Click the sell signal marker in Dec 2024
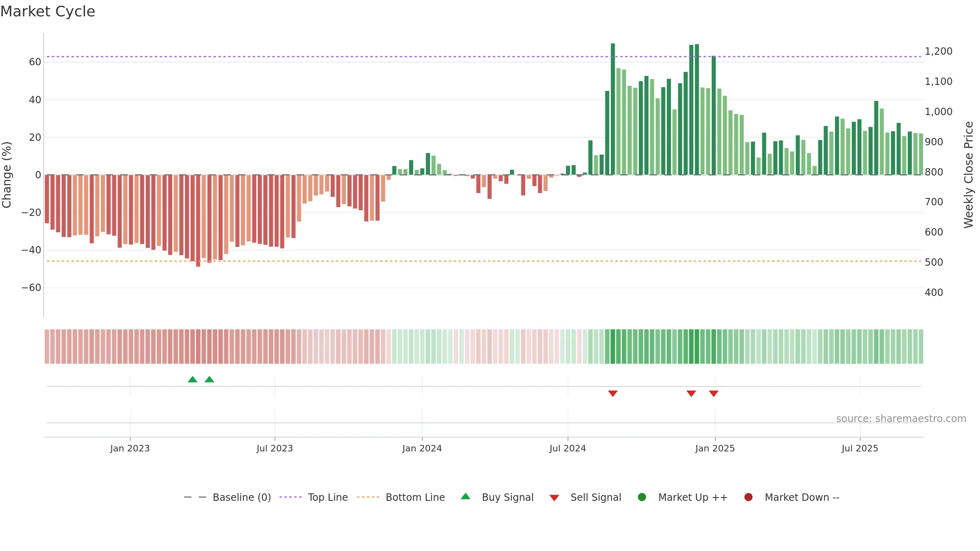The width and height of the screenshot is (980, 551). click(x=691, y=393)
